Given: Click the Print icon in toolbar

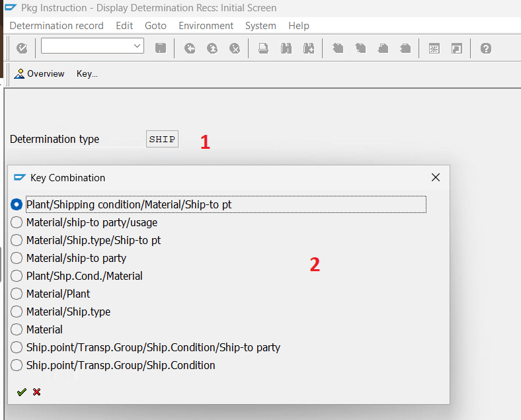Looking at the screenshot, I should (x=263, y=48).
